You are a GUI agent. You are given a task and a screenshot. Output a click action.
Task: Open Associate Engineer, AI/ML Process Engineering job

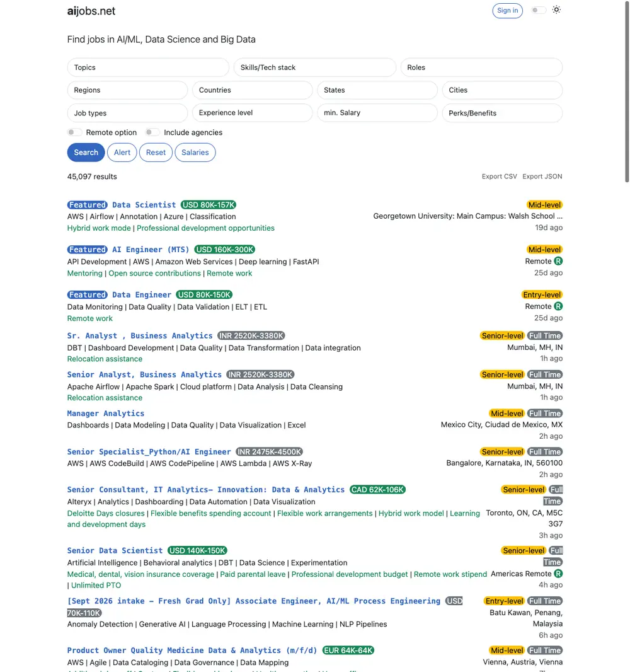coord(253,601)
